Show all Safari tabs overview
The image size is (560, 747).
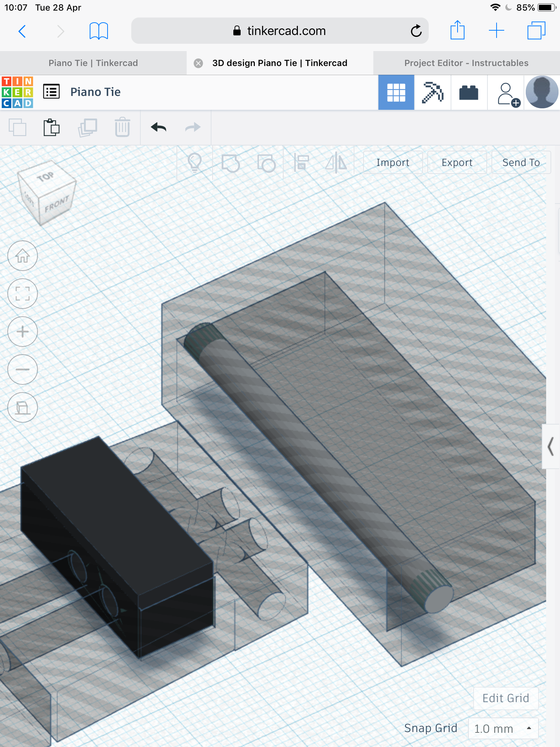[536, 30]
